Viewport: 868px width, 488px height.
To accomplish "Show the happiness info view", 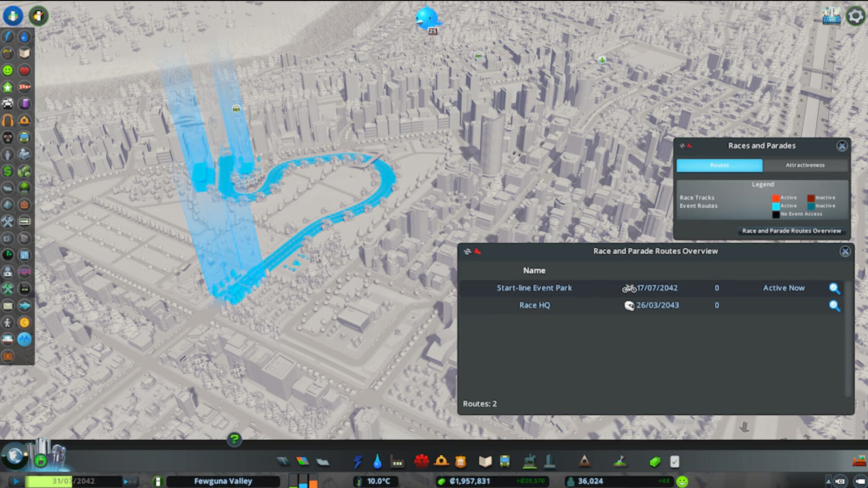I will pos(8,70).
